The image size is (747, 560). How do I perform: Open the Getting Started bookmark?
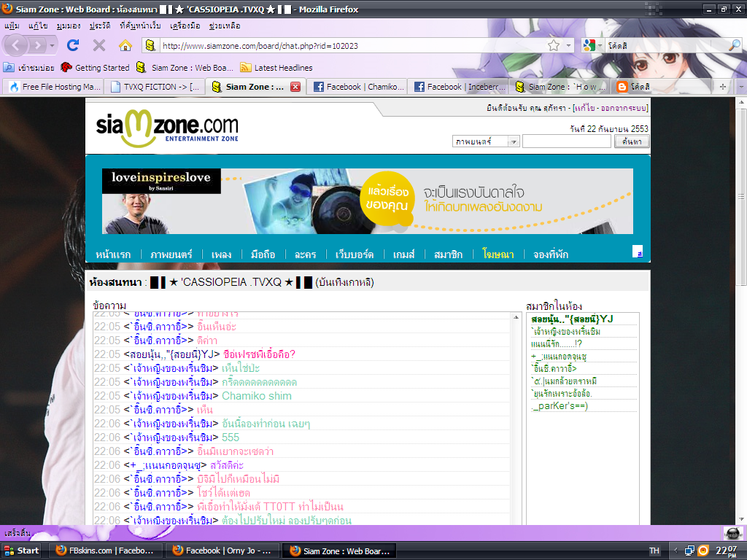96,68
